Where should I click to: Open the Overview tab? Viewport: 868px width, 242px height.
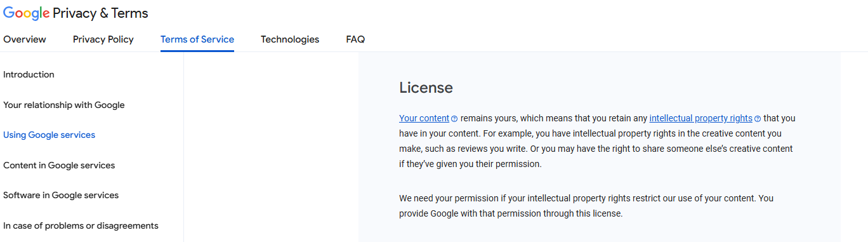(25, 39)
